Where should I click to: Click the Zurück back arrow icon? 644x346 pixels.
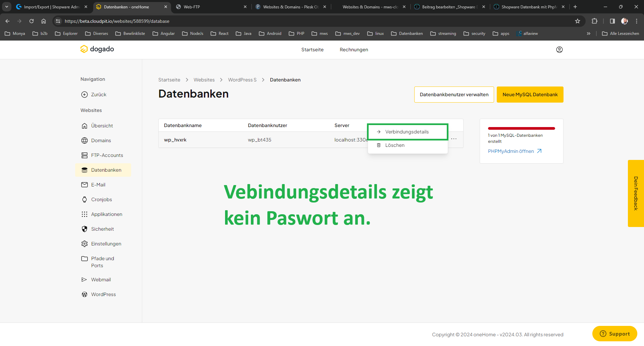click(x=85, y=95)
